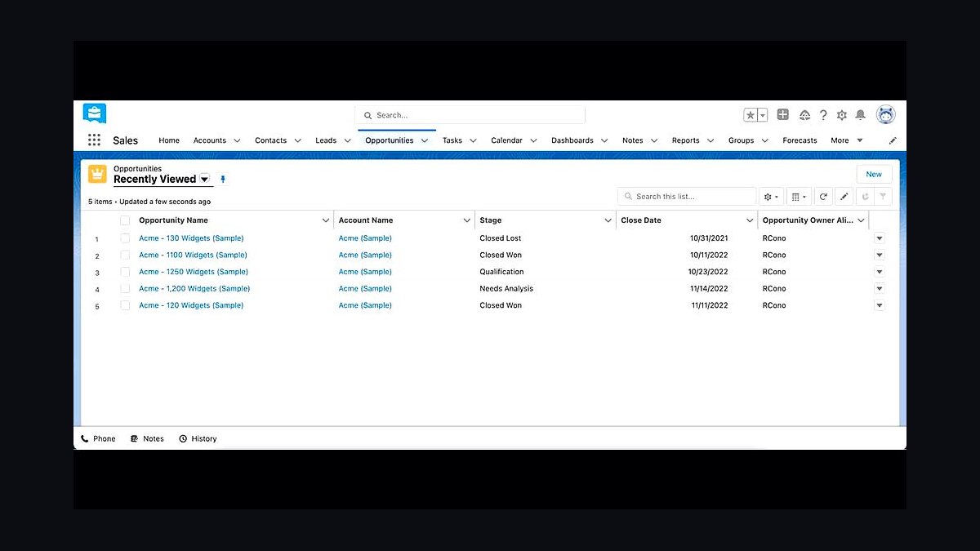Open row actions for Acme - 130 Widgets

(x=880, y=238)
